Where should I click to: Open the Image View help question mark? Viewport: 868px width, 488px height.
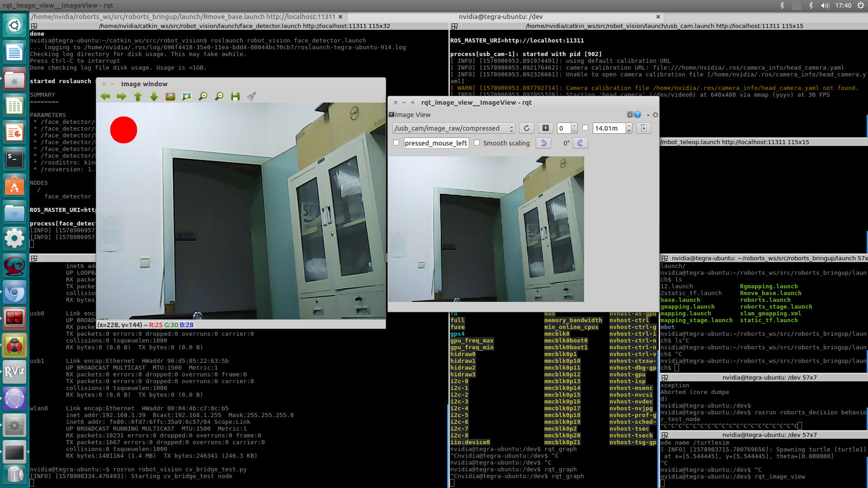(x=637, y=114)
